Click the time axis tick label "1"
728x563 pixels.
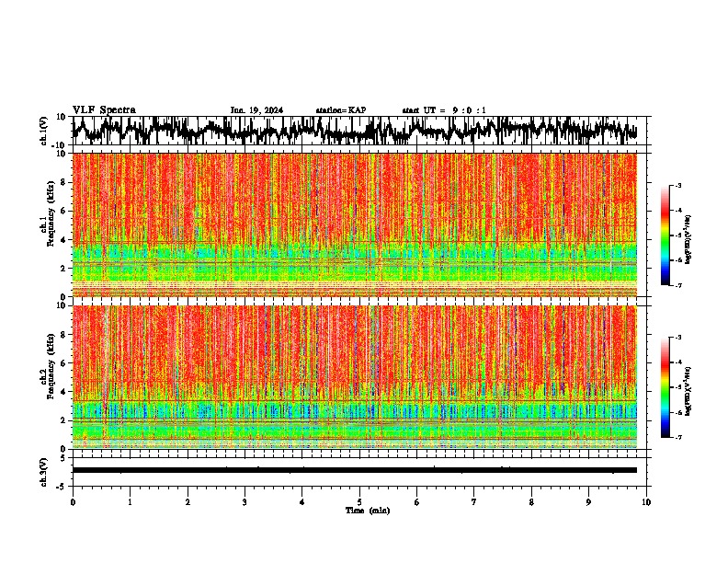(x=130, y=502)
